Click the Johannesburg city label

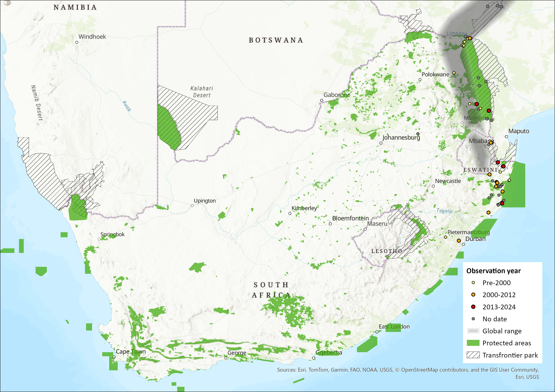(x=401, y=137)
